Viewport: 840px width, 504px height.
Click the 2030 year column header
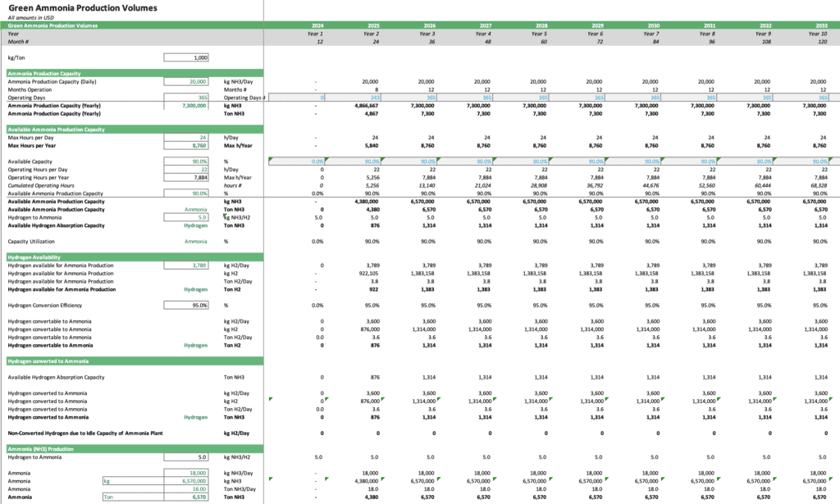tap(654, 25)
